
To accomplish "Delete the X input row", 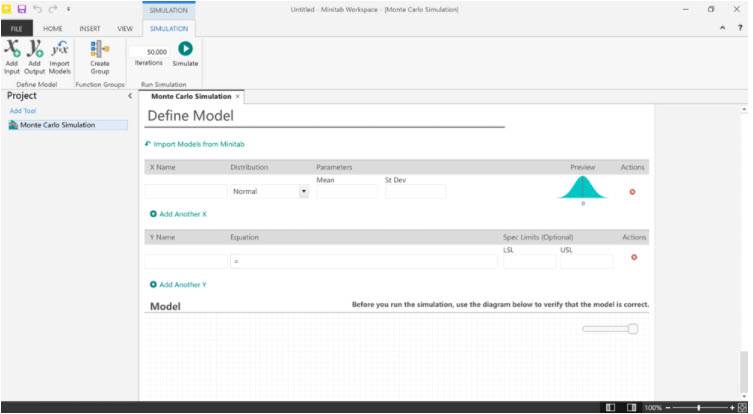I will [x=632, y=192].
